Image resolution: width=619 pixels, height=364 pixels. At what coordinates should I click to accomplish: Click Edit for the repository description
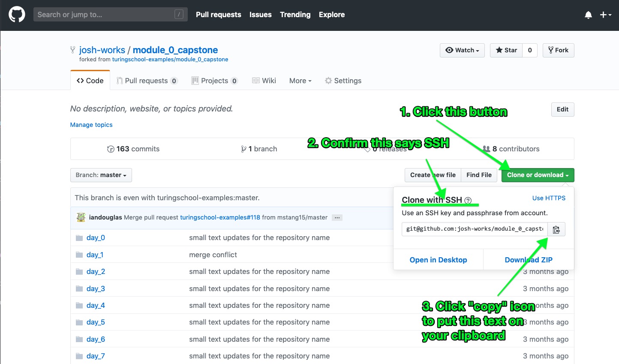pos(562,109)
